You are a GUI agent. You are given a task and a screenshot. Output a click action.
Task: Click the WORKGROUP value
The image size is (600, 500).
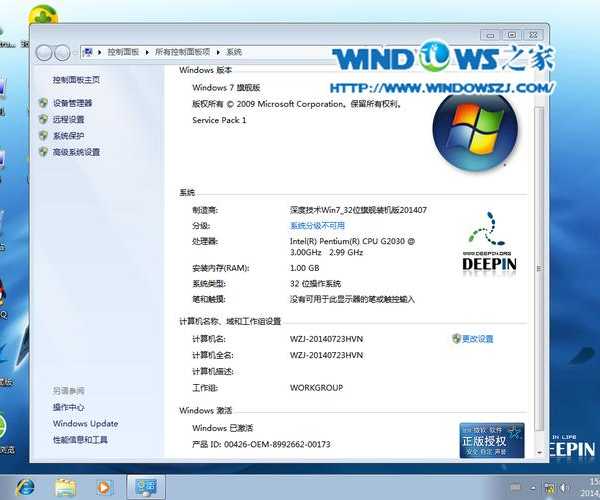(316, 388)
